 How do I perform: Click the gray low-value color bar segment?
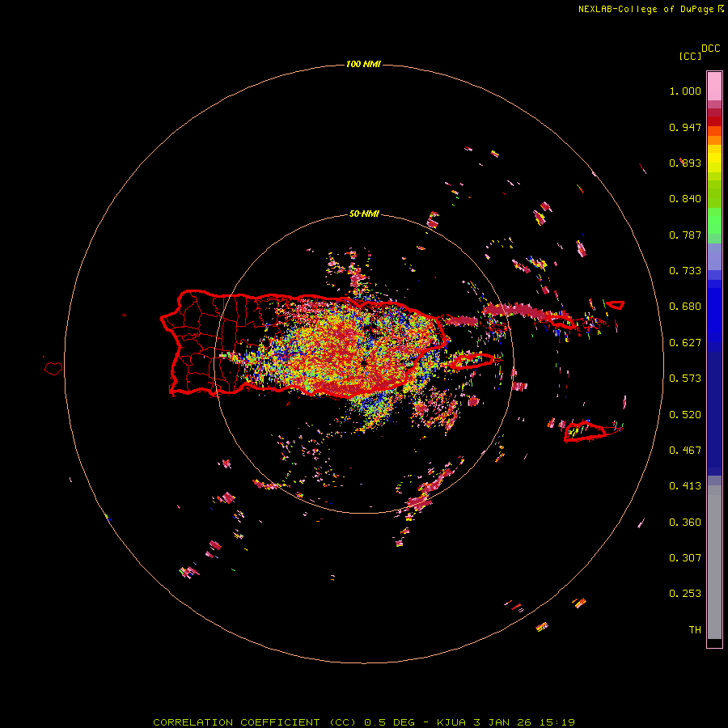pos(714,562)
